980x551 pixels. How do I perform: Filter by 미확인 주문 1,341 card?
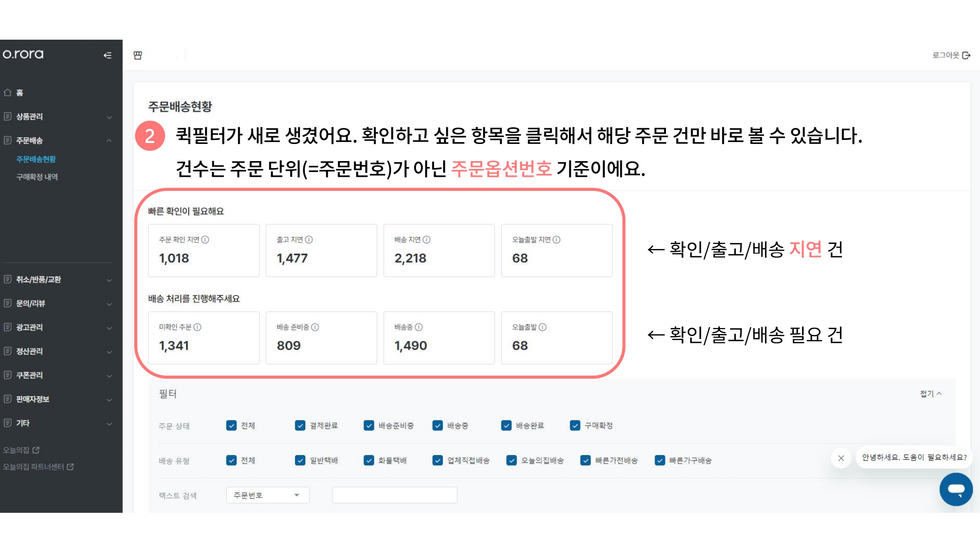[x=204, y=337]
